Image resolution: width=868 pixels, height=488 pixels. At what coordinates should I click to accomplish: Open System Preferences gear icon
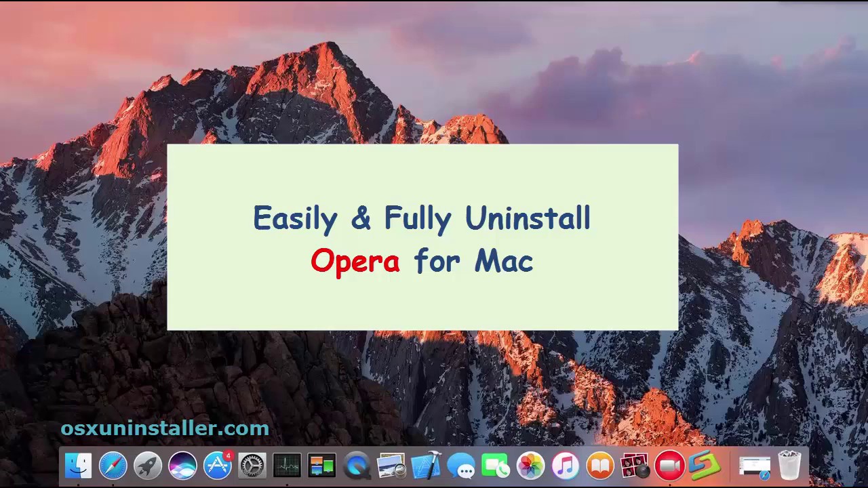pyautogui.click(x=252, y=466)
